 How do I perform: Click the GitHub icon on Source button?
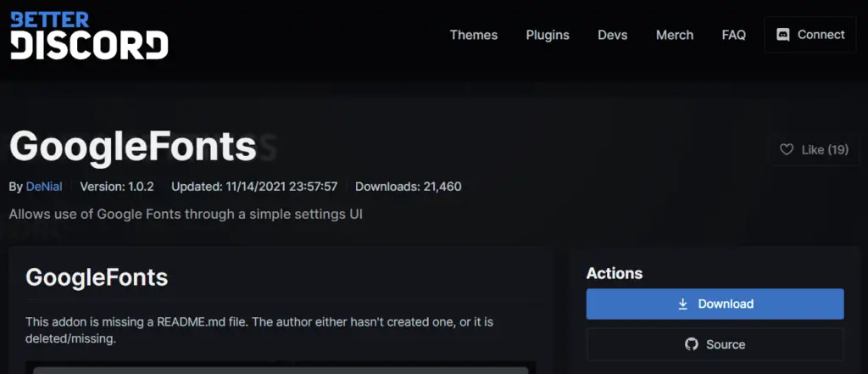click(x=692, y=344)
